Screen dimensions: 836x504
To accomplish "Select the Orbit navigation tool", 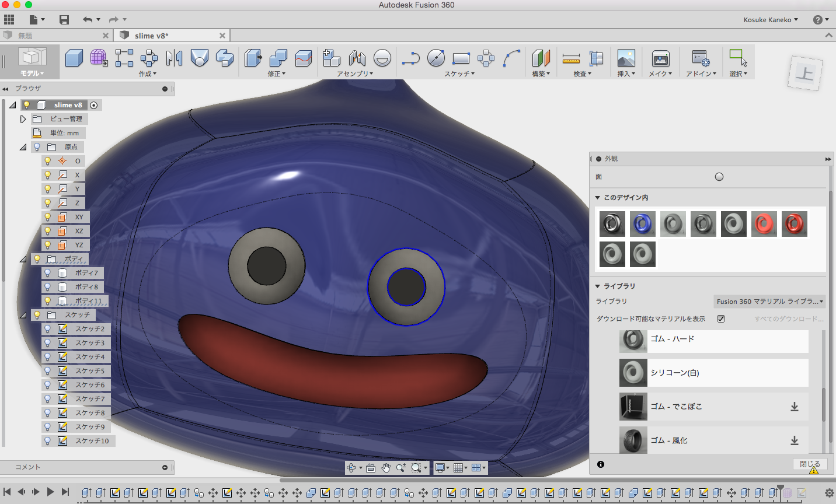I will pos(351,467).
